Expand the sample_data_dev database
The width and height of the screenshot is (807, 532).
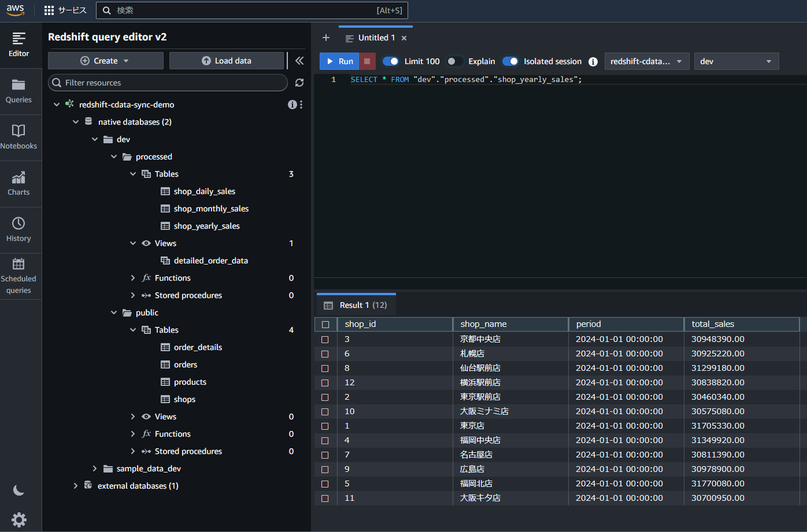coord(95,468)
